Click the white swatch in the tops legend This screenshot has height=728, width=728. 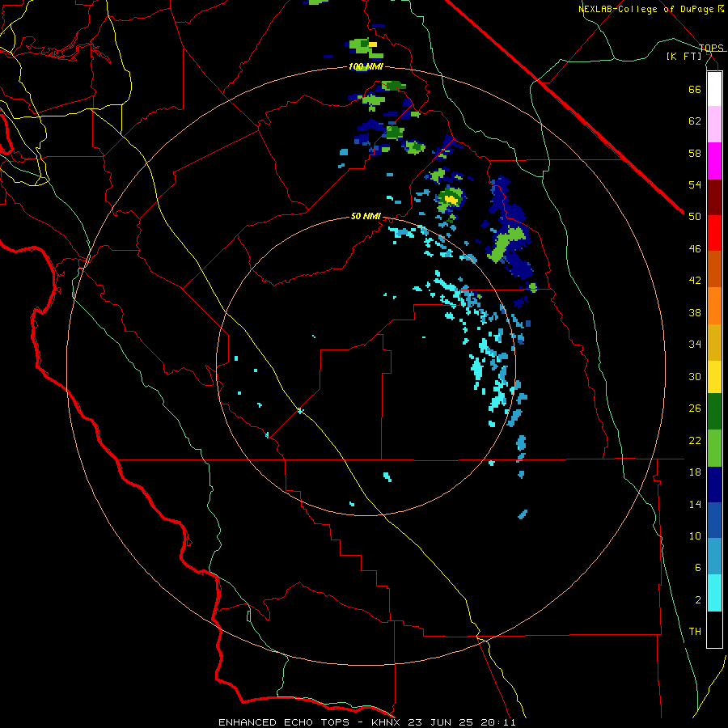(714, 89)
